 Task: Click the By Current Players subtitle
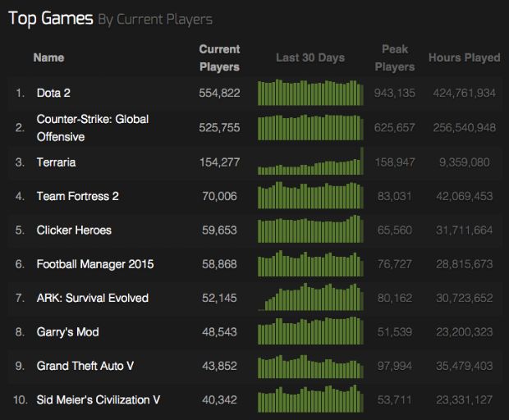[x=155, y=20]
